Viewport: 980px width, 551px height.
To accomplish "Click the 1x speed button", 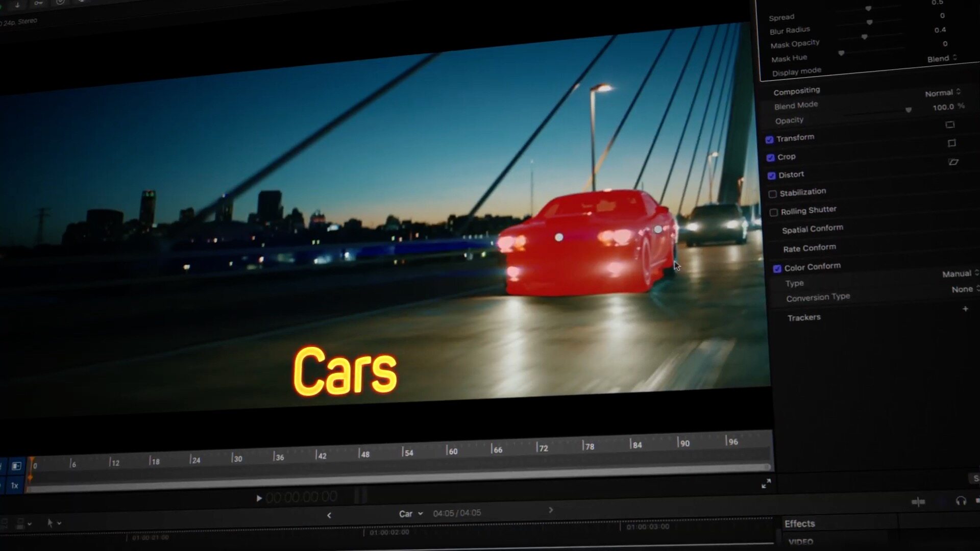I will pos(15,486).
